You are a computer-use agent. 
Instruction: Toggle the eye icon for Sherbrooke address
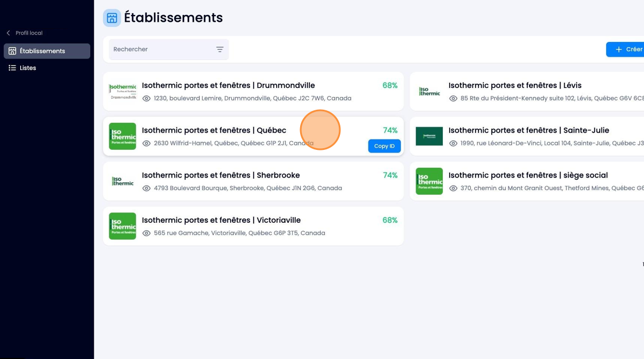(x=146, y=188)
